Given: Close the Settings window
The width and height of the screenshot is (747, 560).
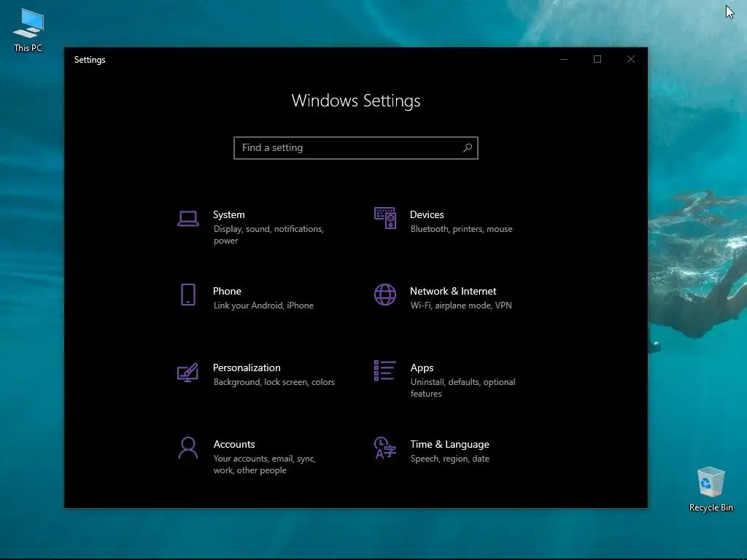Looking at the screenshot, I should click(x=631, y=59).
